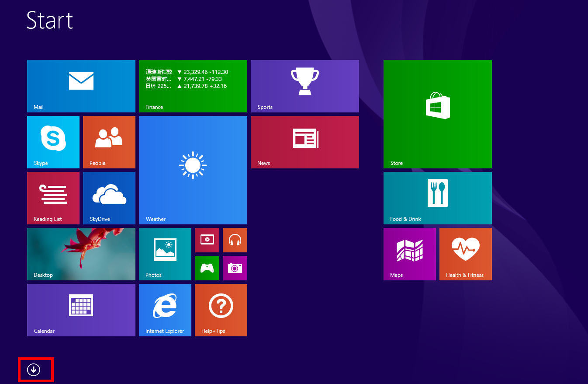Open the People tile
The width and height of the screenshot is (588, 384).
click(109, 142)
